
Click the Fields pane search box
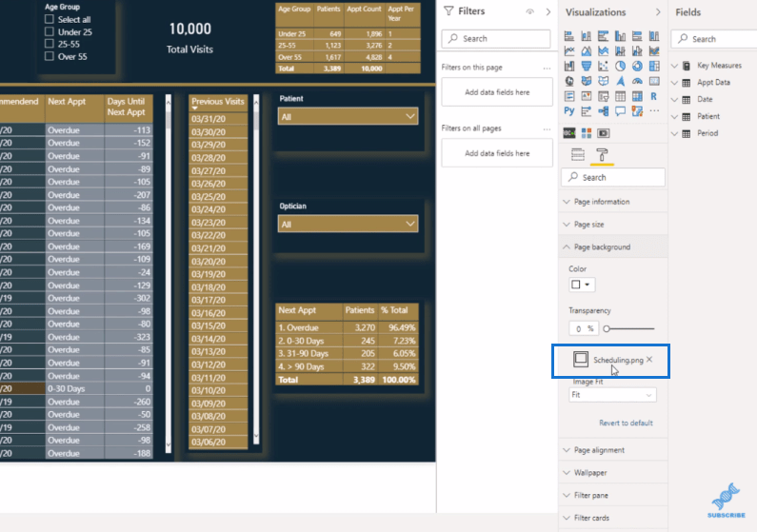point(715,39)
